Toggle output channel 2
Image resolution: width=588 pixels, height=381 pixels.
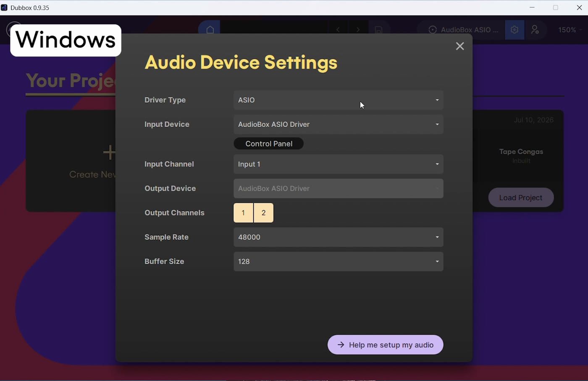(264, 213)
